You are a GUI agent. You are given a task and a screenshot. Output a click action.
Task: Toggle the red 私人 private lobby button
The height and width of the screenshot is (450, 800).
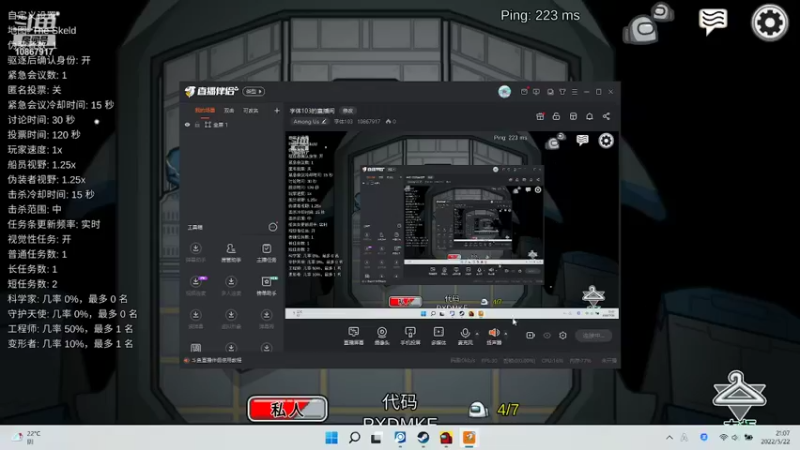pyautogui.click(x=287, y=409)
